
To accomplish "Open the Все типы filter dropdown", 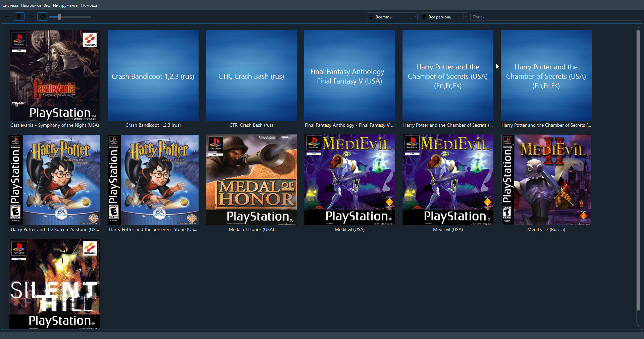I will coord(392,17).
